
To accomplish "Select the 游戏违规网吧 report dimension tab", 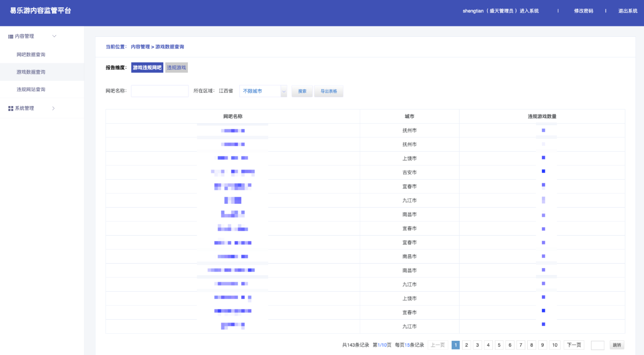I will [x=147, y=68].
